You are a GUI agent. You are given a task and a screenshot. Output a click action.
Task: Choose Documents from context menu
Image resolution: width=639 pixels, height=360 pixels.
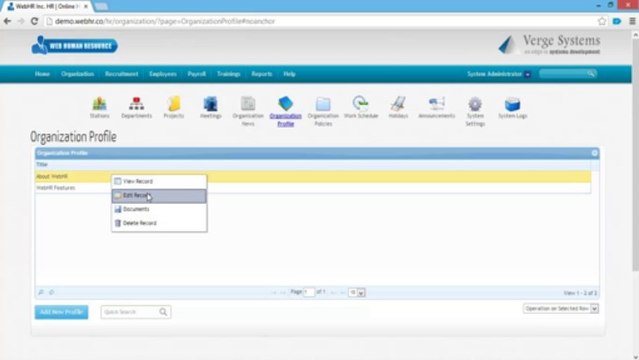click(x=159, y=209)
